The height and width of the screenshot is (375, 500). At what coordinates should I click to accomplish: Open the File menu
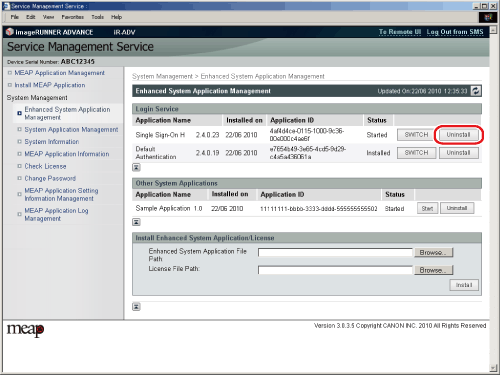pos(15,17)
